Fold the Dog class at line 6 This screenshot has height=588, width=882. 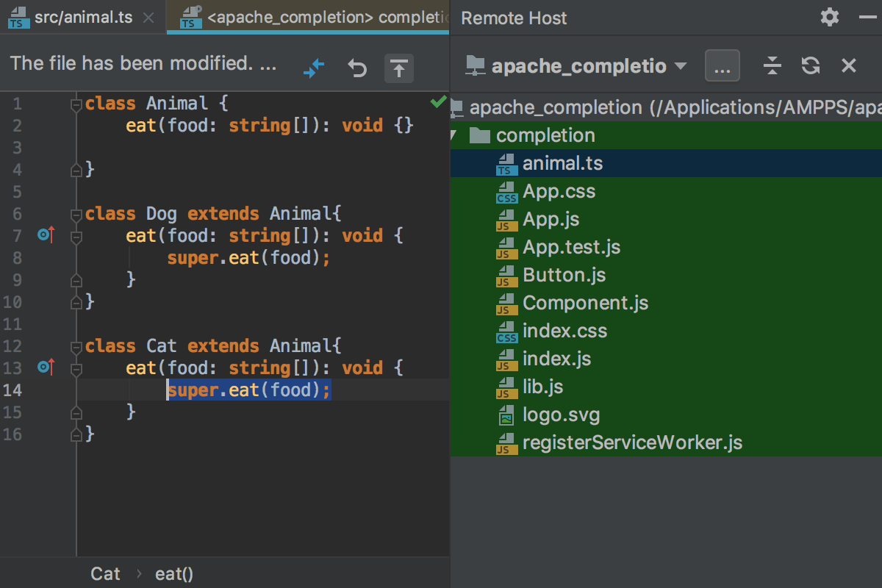coord(76,215)
